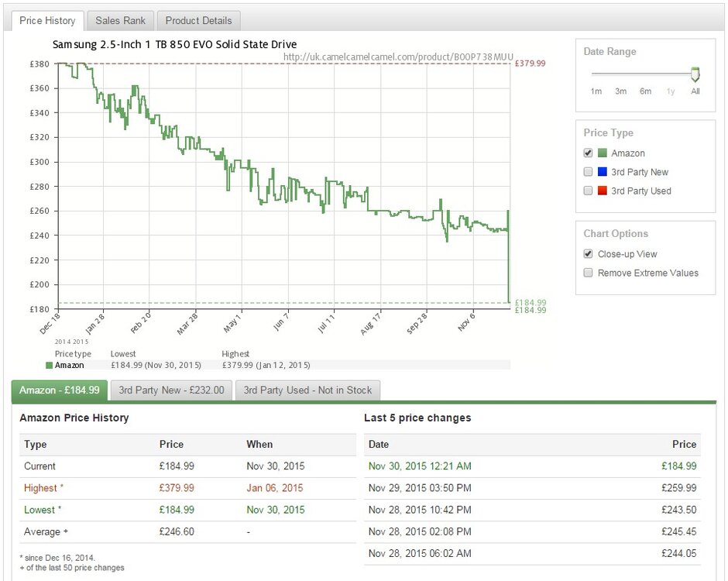Click the green Amazon legend square below chart
Viewport: 728px width, 581px height.
(50, 366)
